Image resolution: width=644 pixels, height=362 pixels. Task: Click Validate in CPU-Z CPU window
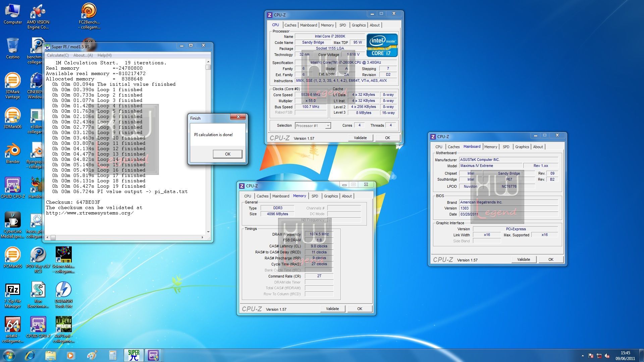coord(360,138)
